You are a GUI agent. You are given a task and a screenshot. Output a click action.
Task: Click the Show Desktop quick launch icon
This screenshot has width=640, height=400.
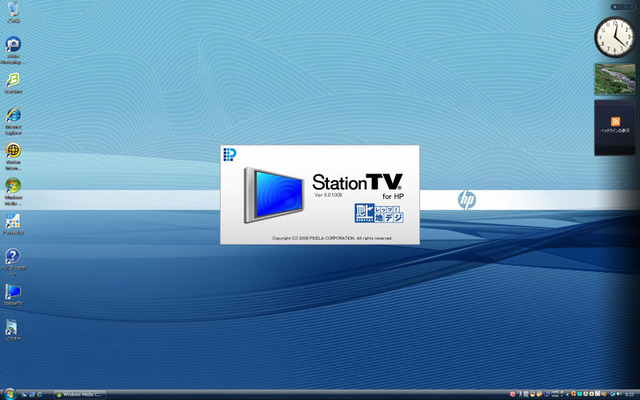click(x=24, y=395)
